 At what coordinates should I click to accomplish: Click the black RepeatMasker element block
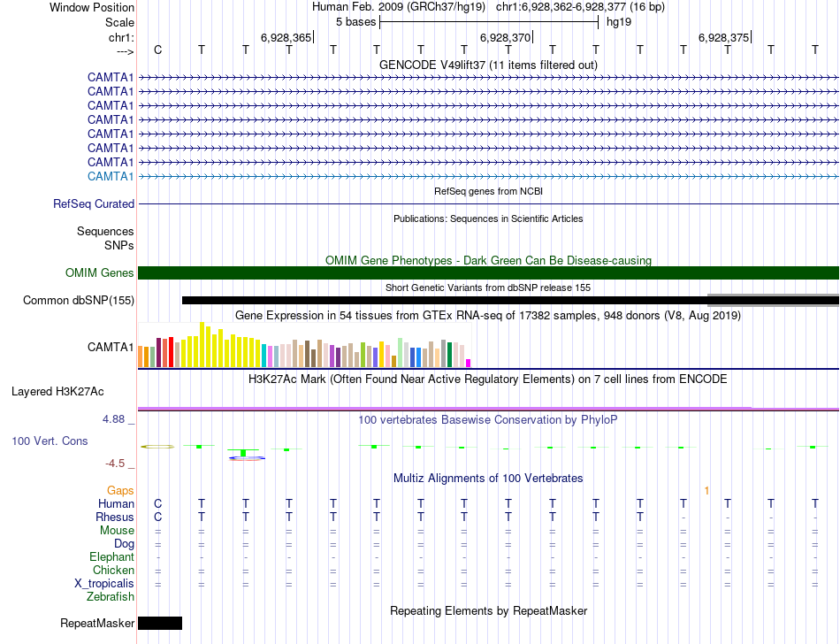tap(160, 623)
